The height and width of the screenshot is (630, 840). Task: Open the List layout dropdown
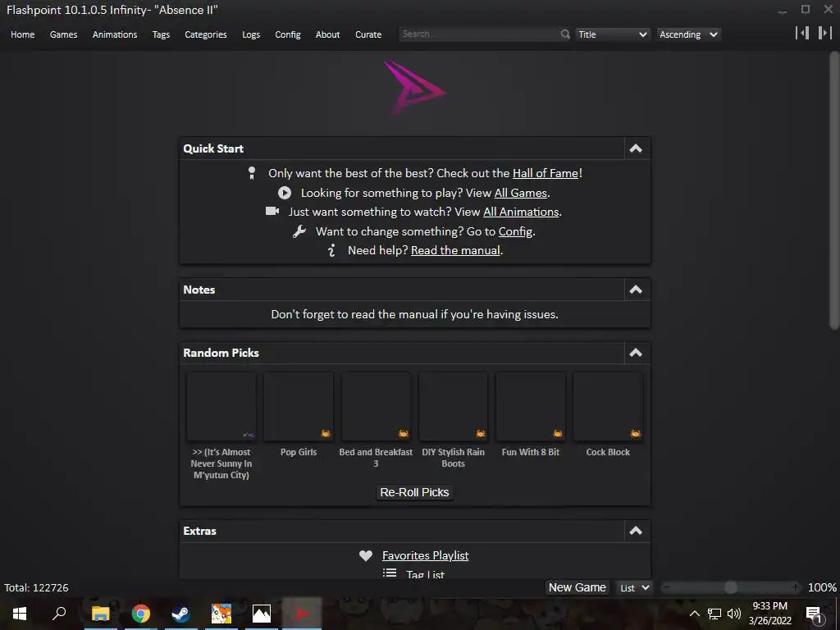[634, 587]
